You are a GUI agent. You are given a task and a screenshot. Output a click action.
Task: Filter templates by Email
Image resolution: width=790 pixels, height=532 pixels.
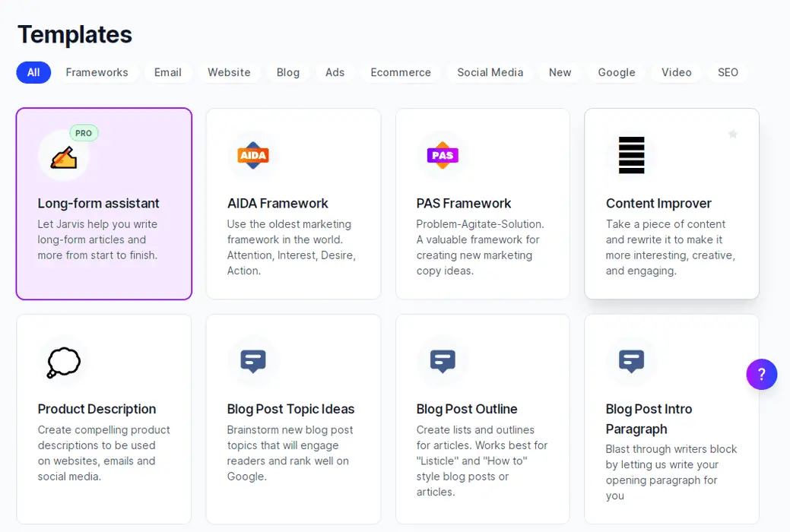168,72
